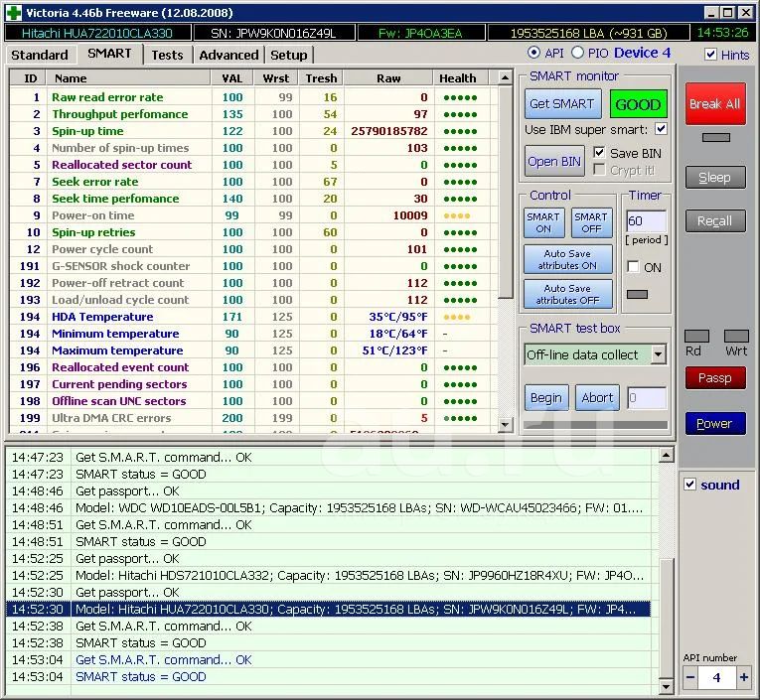This screenshot has height=700, width=760.
Task: Select the Hitachi HUA722010CLA330 log entry
Action: point(328,609)
